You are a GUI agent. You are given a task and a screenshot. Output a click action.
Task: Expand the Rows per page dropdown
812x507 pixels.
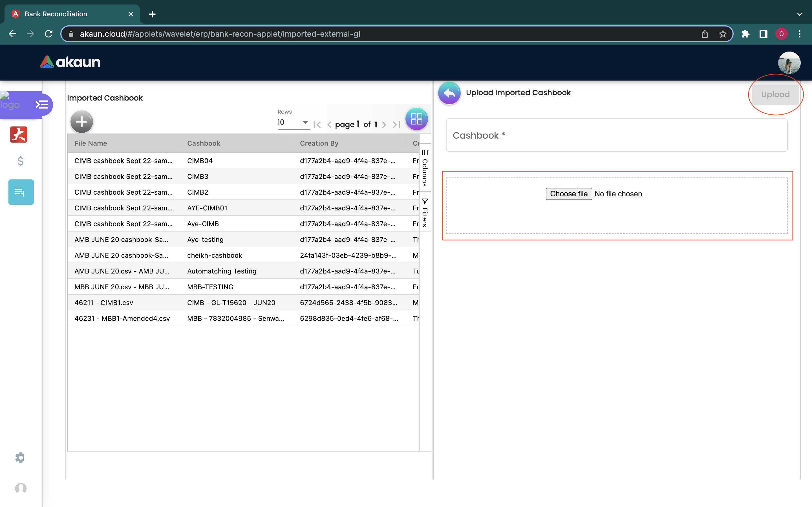pyautogui.click(x=293, y=123)
